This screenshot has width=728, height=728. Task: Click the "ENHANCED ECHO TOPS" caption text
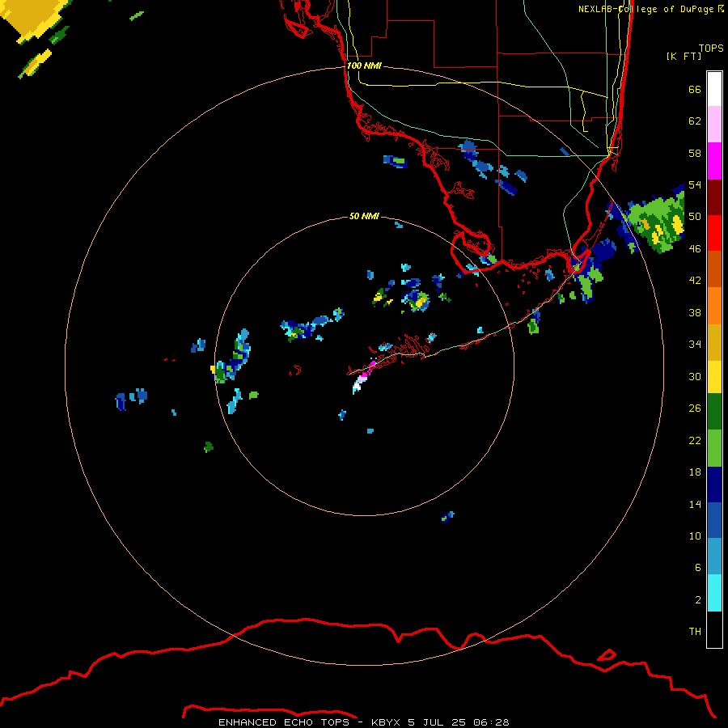(284, 722)
